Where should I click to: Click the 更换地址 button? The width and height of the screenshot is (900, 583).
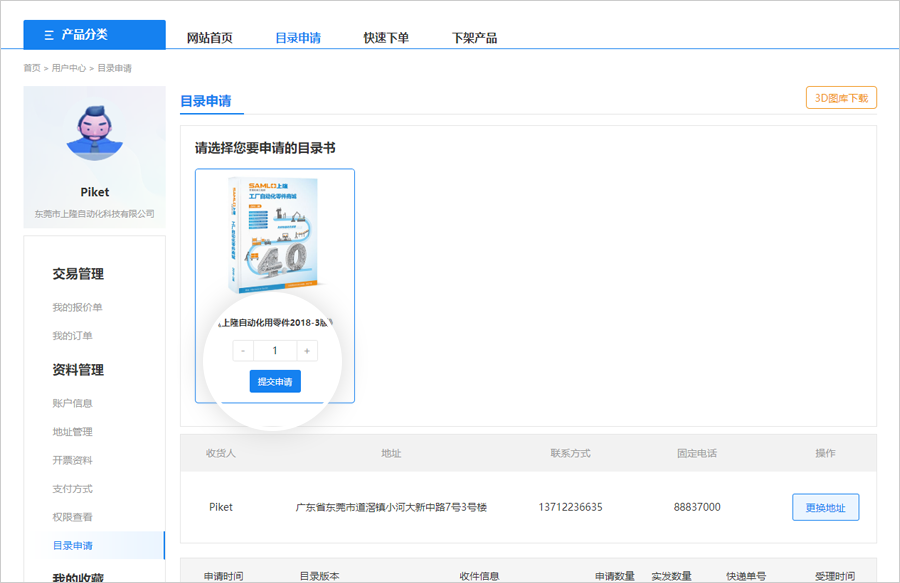(825, 507)
